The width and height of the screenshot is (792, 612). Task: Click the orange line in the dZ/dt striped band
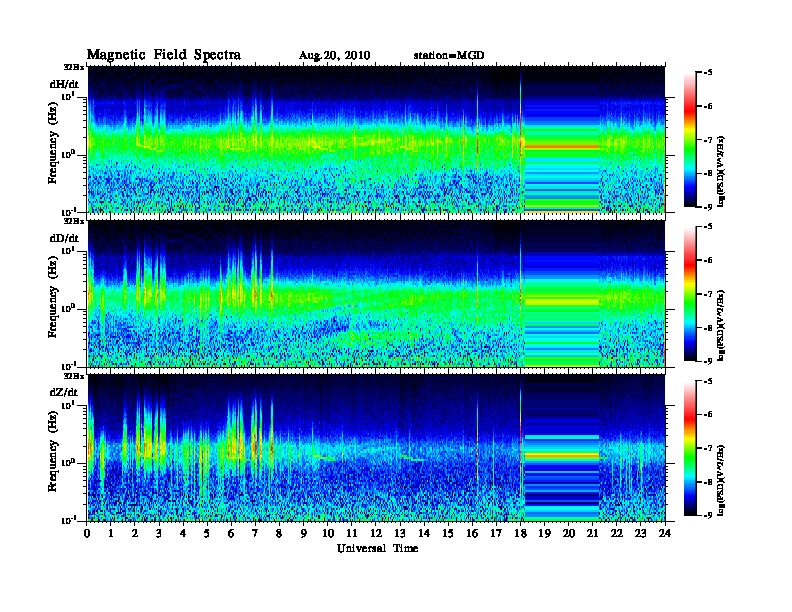pyautogui.click(x=562, y=455)
